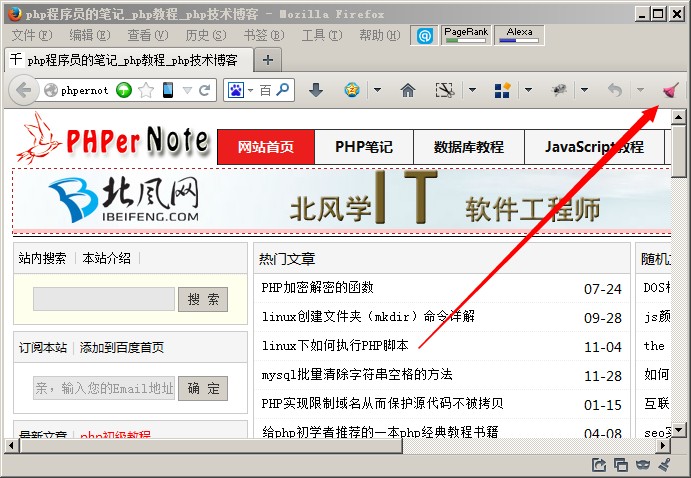Click the green go arrow in address bar
Image resolution: width=691 pixels, height=478 pixels.
coord(124,90)
